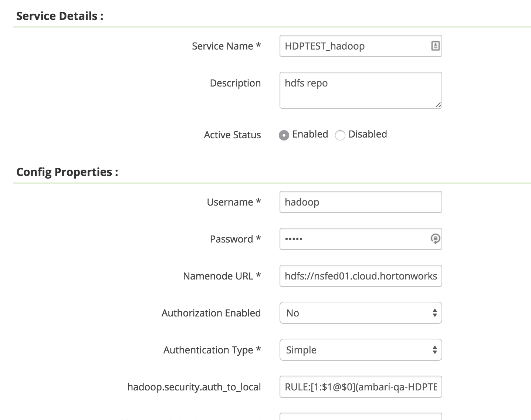Select the Disabled radio button for Active Status
The image size is (531, 420).
click(x=340, y=136)
